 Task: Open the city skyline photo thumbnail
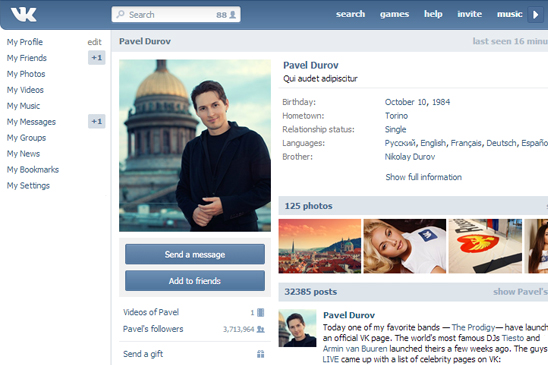click(x=319, y=246)
